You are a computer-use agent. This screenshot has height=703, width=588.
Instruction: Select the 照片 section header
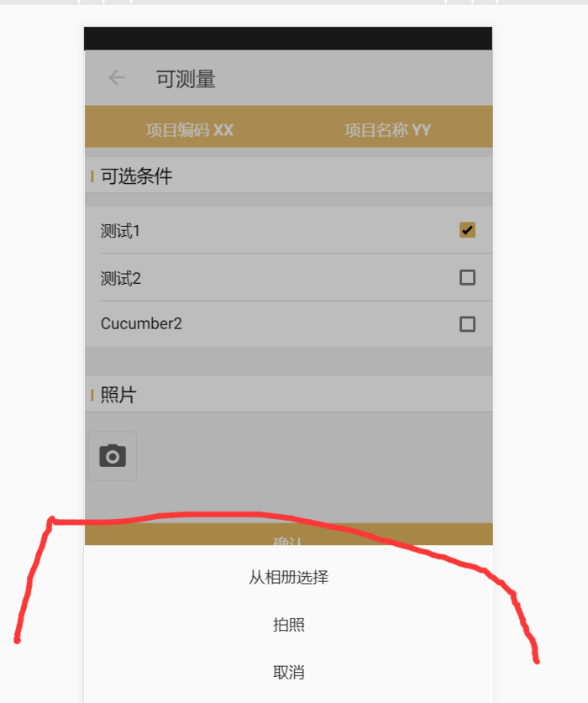tap(118, 395)
